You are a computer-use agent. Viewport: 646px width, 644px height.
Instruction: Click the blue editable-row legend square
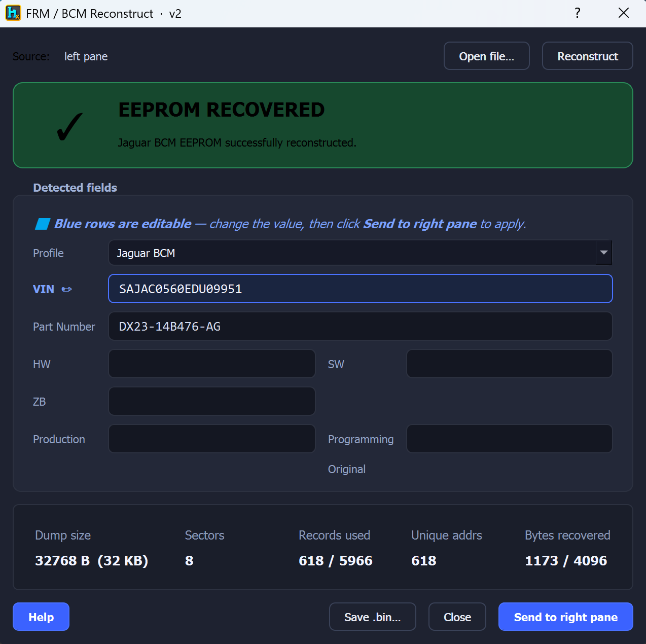42,224
